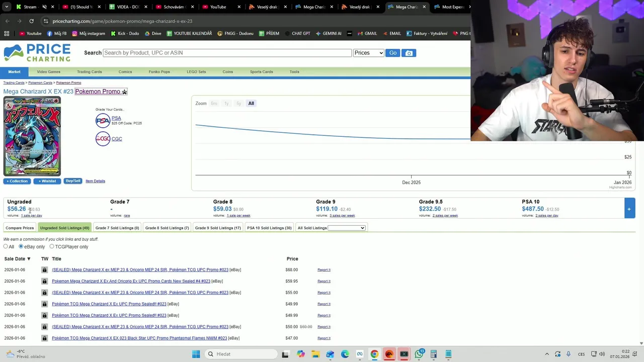Image resolution: width=644 pixels, height=362 pixels.
Task: Open Windows Start menu
Action: 196,354
